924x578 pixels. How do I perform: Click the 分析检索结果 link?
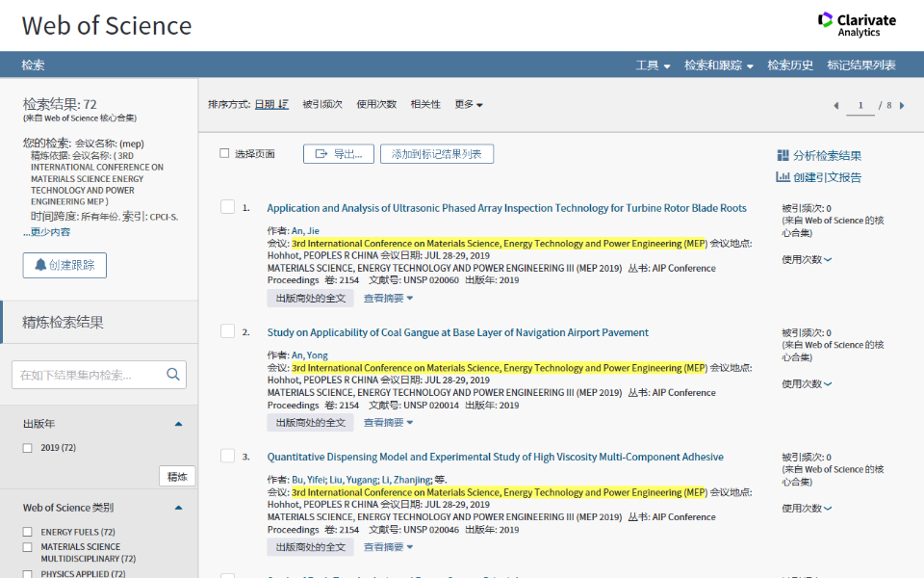[x=828, y=156]
